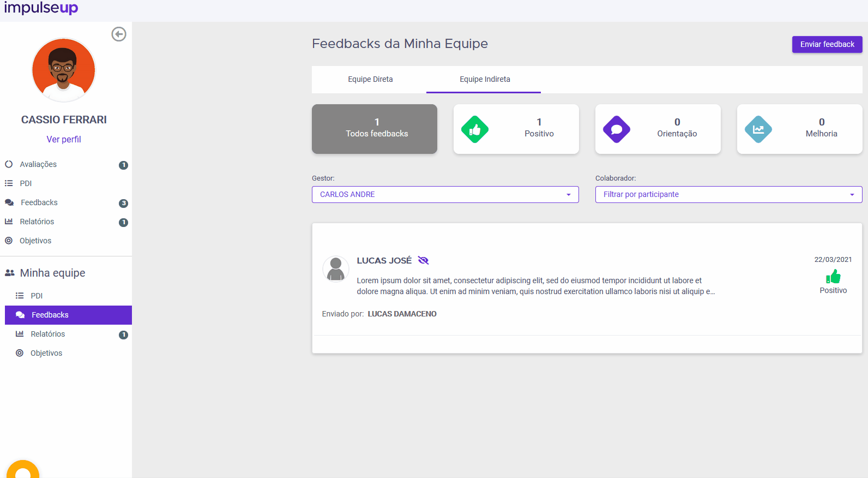This screenshot has width=868, height=478.
Task: Click the impulseup logo
Action: pos(41,8)
